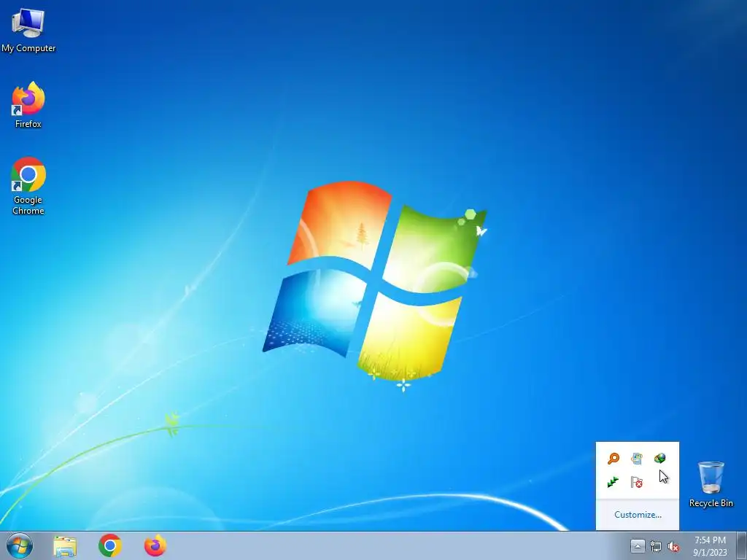Viewport: 747px width, 560px height.
Task: Click the blue picture tray icon
Action: click(x=637, y=459)
